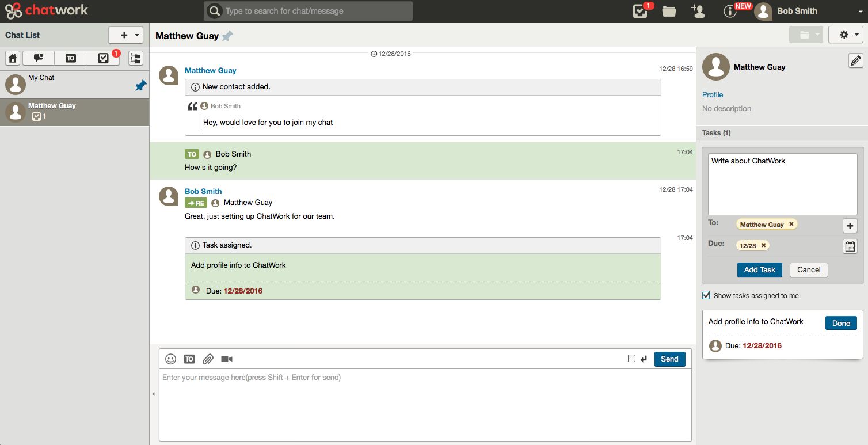Click the Add Task button
The height and width of the screenshot is (445, 868).
click(759, 269)
